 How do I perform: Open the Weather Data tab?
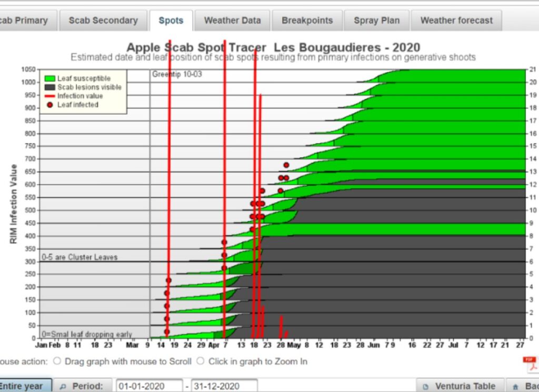pyautogui.click(x=232, y=21)
